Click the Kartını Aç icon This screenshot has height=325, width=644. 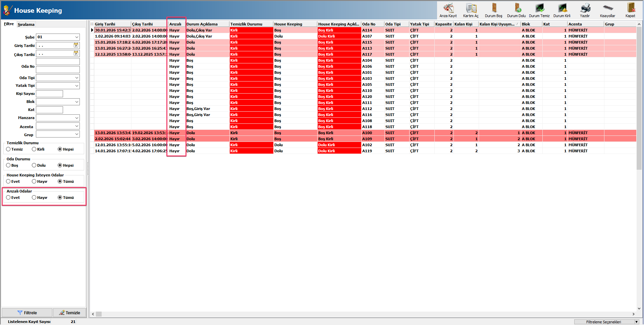pos(471,10)
